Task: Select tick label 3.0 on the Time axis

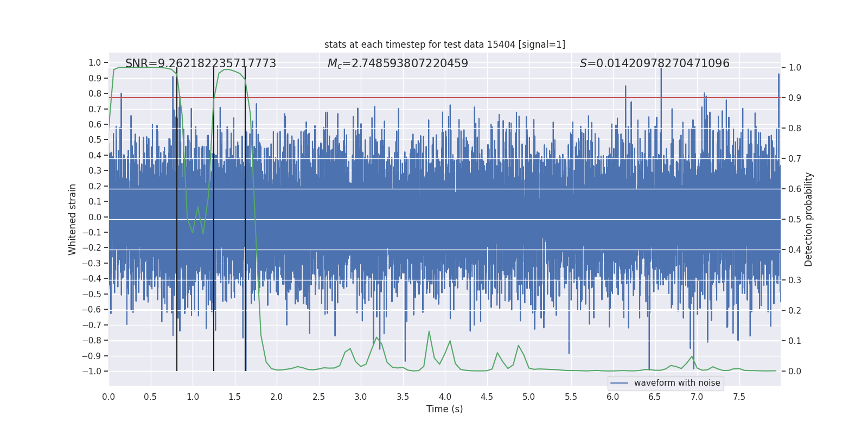Action: click(361, 397)
